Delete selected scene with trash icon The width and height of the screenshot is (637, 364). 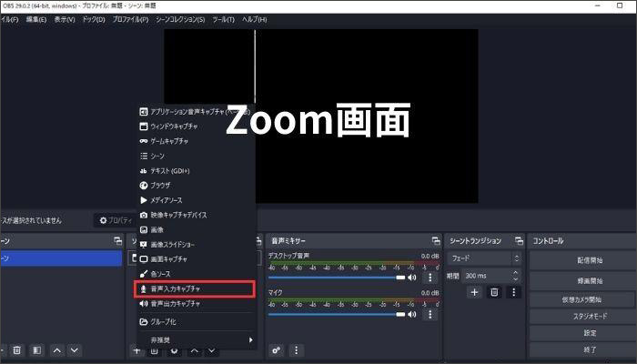(x=16, y=350)
